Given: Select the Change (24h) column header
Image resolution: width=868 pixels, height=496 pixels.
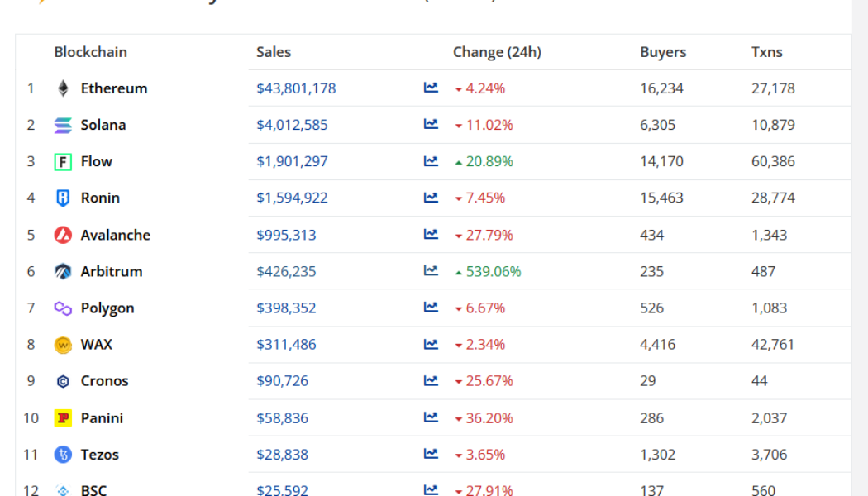Looking at the screenshot, I should (497, 51).
